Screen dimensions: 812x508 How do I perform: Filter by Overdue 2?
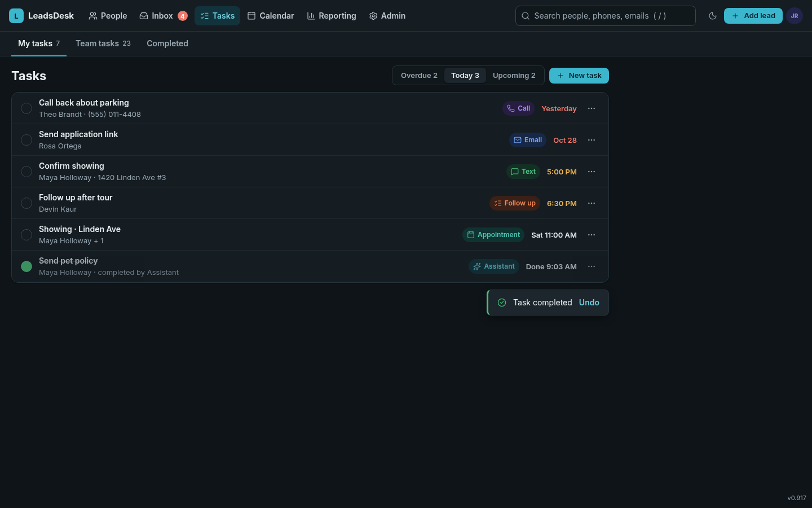419,76
